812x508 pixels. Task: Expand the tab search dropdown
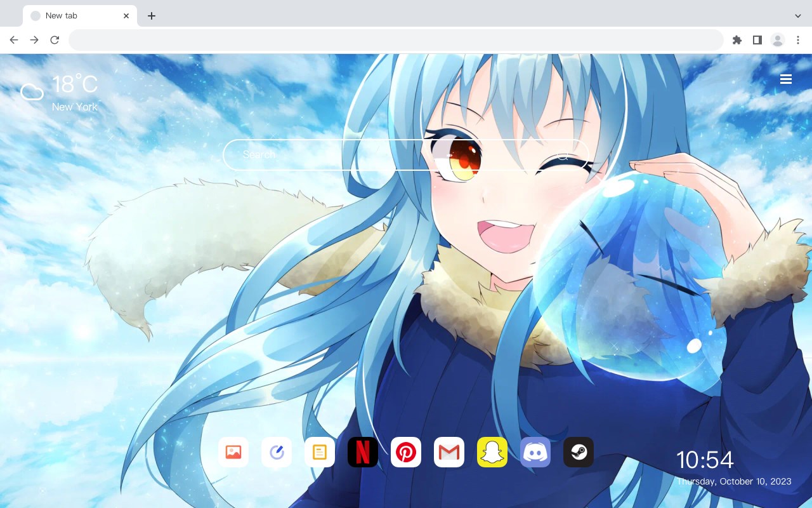tap(798, 16)
